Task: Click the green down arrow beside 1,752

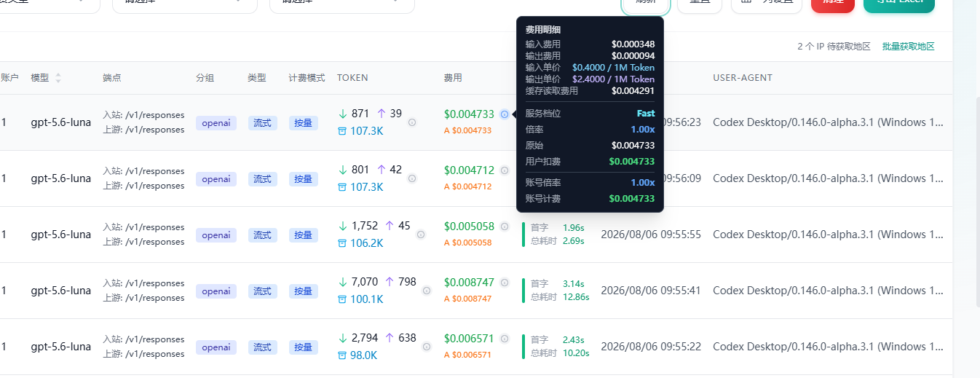Action: coord(343,226)
